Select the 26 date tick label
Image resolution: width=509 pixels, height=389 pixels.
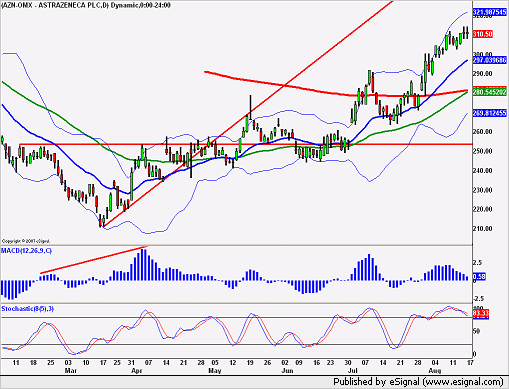point(267,363)
